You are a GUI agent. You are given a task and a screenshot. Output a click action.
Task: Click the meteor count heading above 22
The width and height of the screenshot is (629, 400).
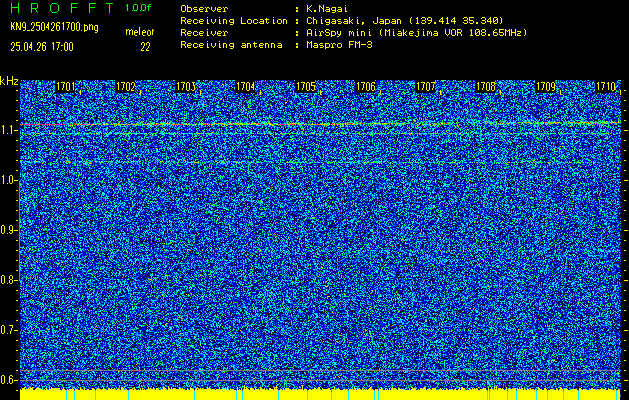[x=140, y=32]
